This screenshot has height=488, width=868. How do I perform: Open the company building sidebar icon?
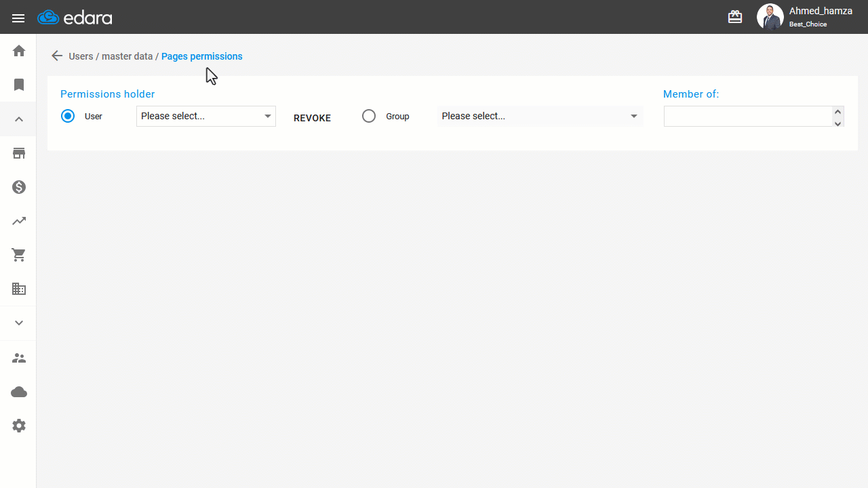tap(19, 289)
